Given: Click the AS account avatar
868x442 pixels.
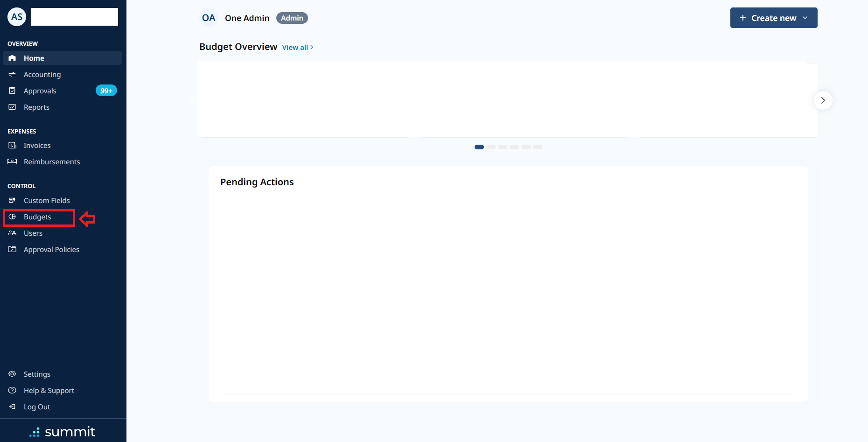Looking at the screenshot, I should [17, 17].
